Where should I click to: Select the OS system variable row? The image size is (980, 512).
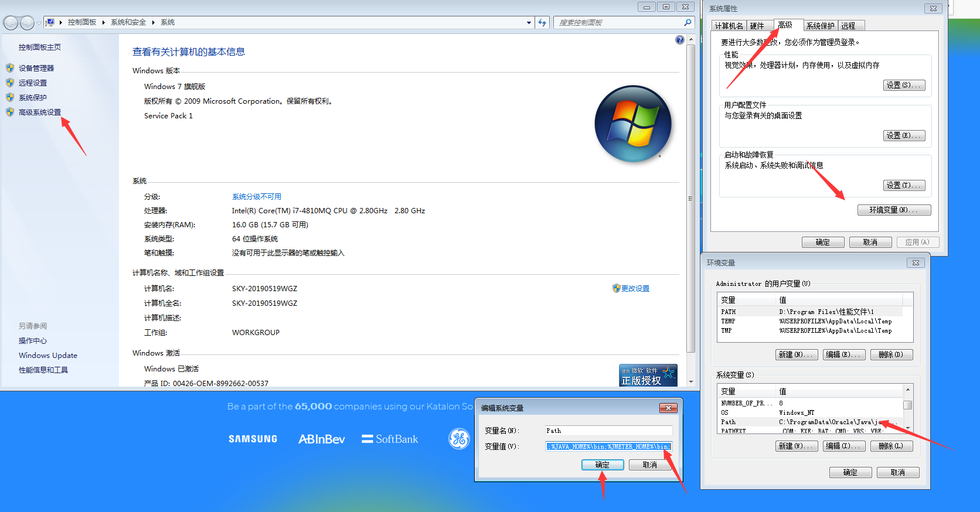[811, 412]
